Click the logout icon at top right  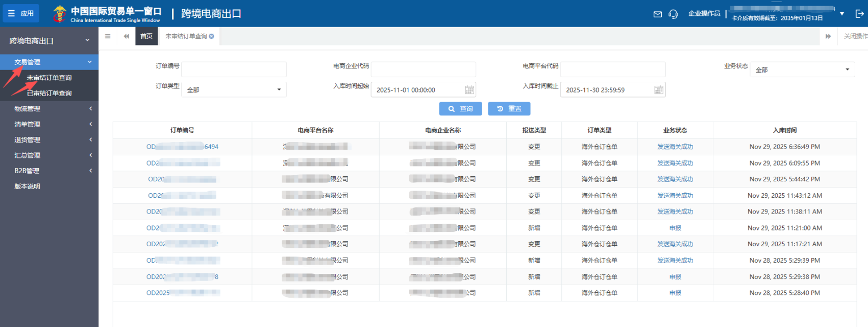pyautogui.click(x=859, y=14)
